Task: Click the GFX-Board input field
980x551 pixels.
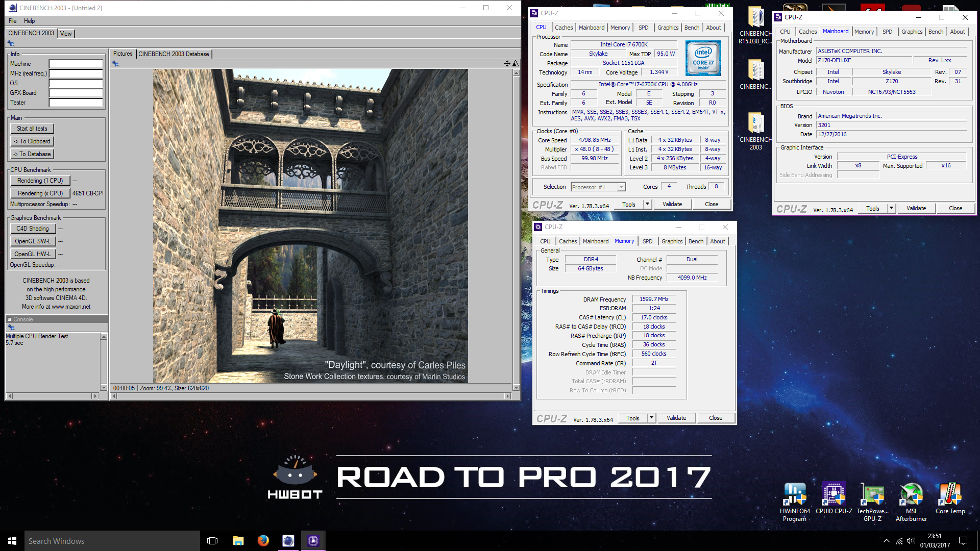Action: [76, 93]
